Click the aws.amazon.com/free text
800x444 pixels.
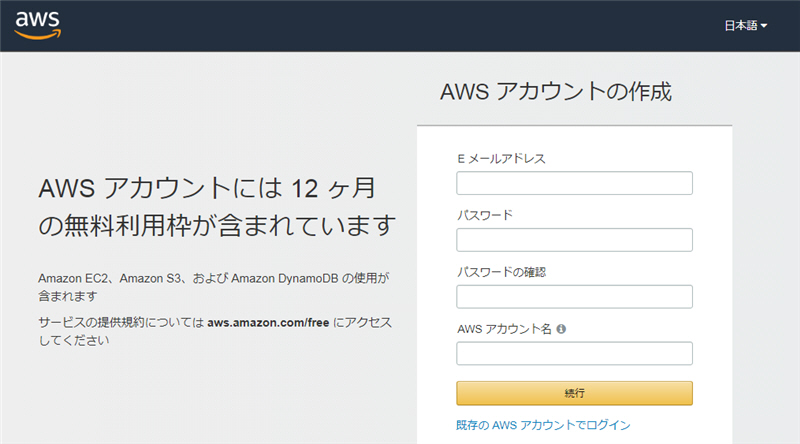pyautogui.click(x=268, y=323)
